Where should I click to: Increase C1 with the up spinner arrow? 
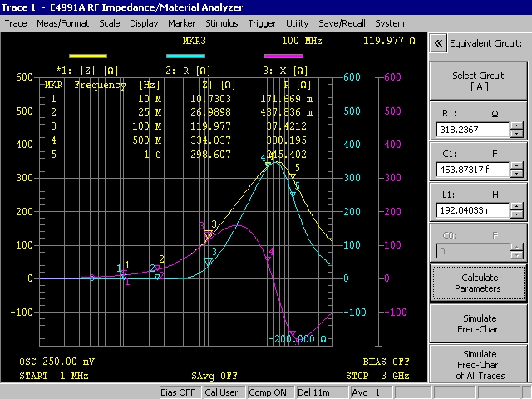click(x=516, y=166)
